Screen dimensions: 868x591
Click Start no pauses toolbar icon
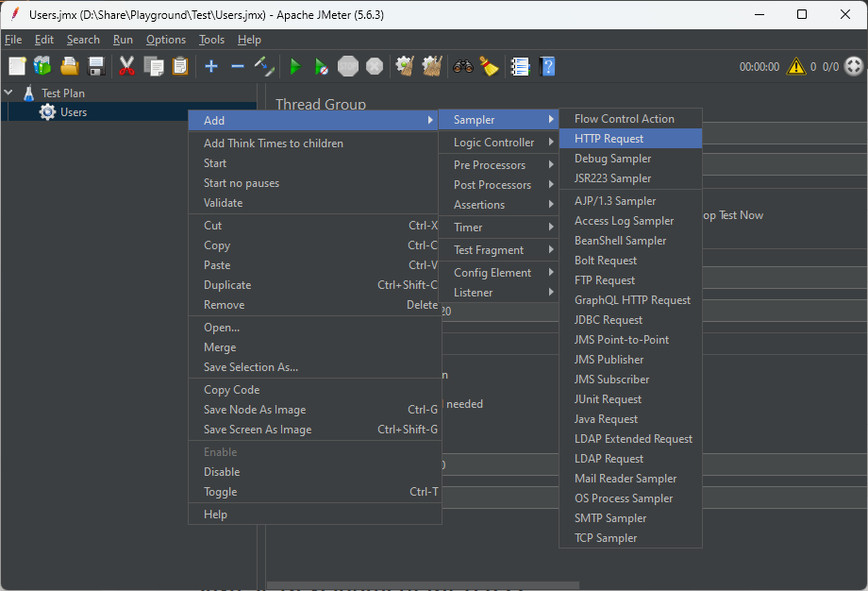[321, 66]
